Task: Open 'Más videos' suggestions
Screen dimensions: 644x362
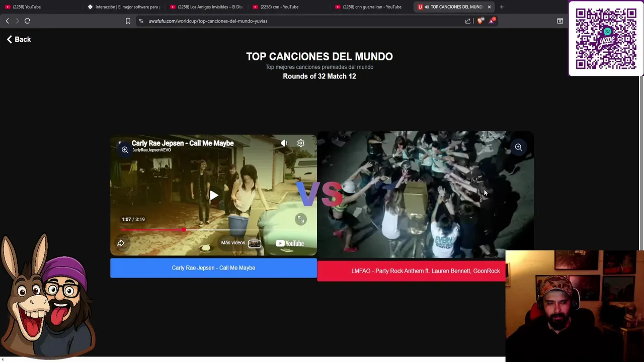Action: tap(240, 243)
